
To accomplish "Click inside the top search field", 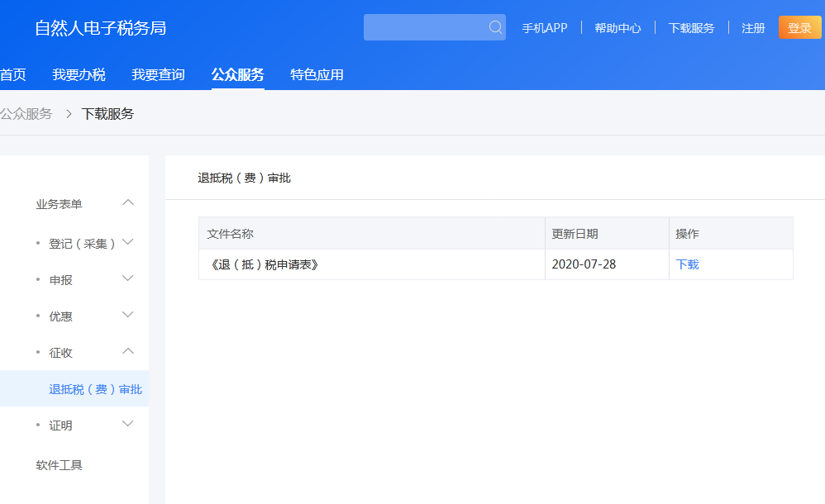I will coord(423,27).
